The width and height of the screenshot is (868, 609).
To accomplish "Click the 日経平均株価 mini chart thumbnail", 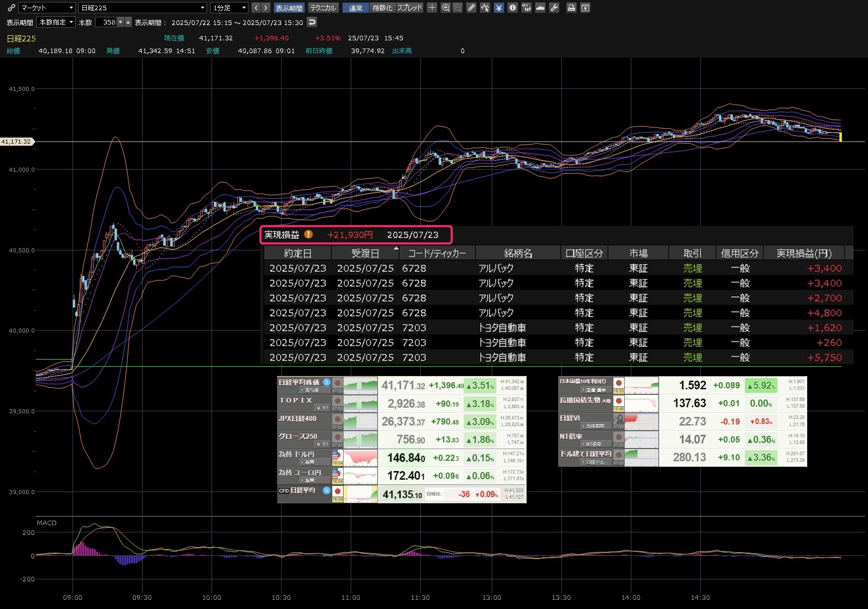I will [360, 386].
